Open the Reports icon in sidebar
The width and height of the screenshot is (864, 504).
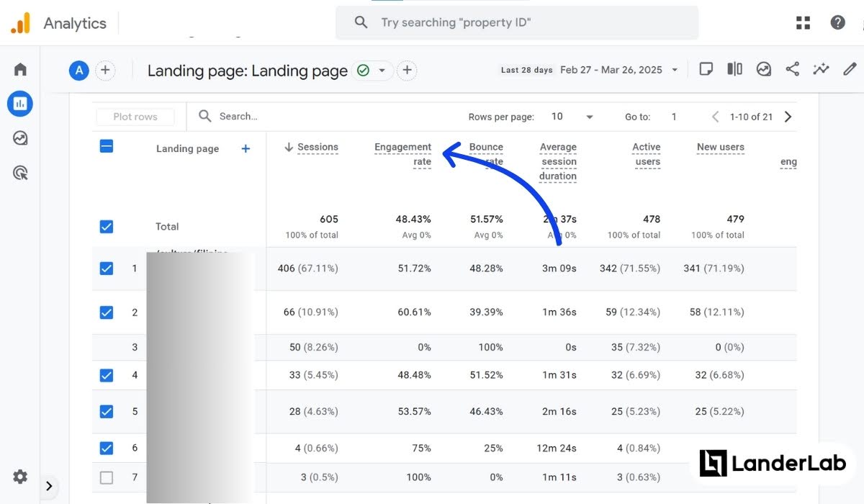point(20,104)
